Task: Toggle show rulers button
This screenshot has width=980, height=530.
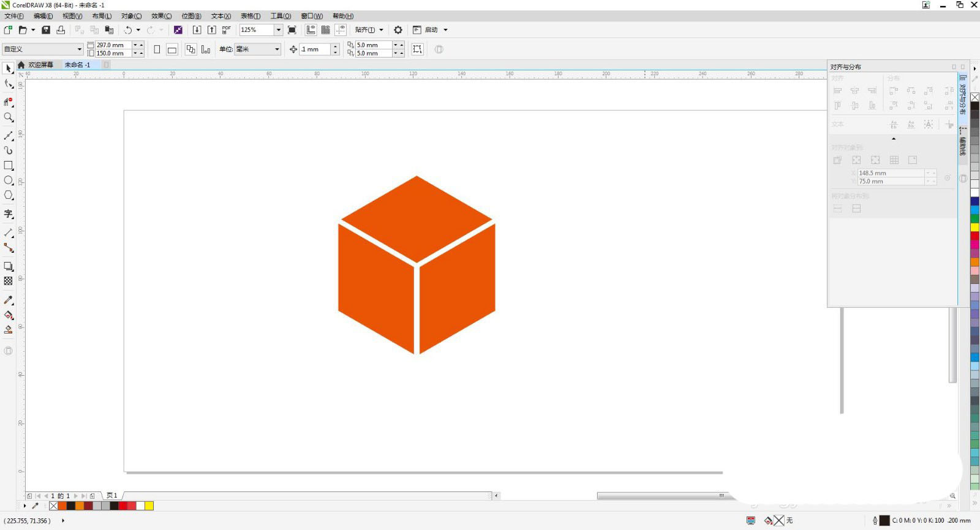Action: (311, 30)
